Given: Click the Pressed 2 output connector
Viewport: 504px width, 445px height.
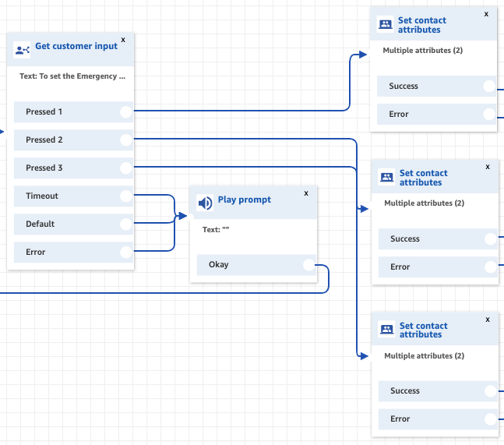Looking at the screenshot, I should tap(126, 140).
